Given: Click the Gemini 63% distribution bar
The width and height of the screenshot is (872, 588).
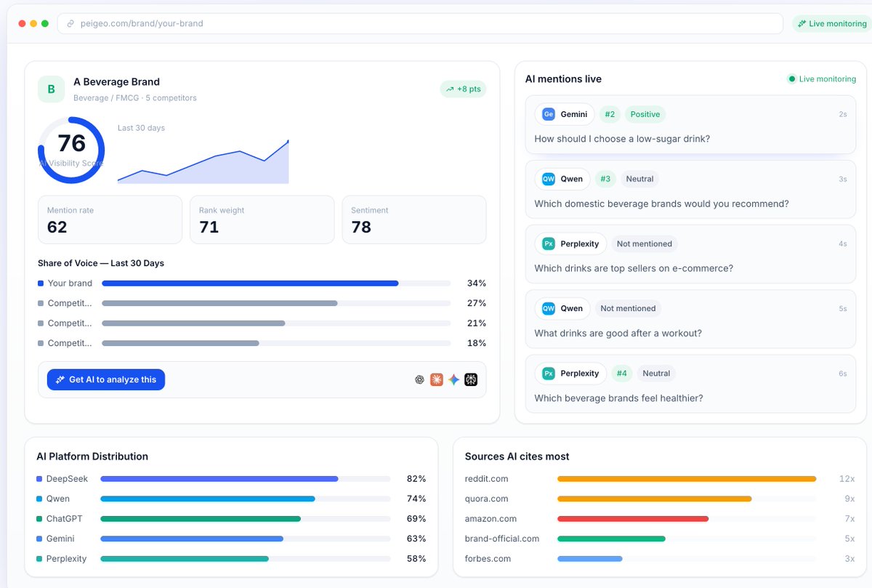Looking at the screenshot, I should coord(192,539).
